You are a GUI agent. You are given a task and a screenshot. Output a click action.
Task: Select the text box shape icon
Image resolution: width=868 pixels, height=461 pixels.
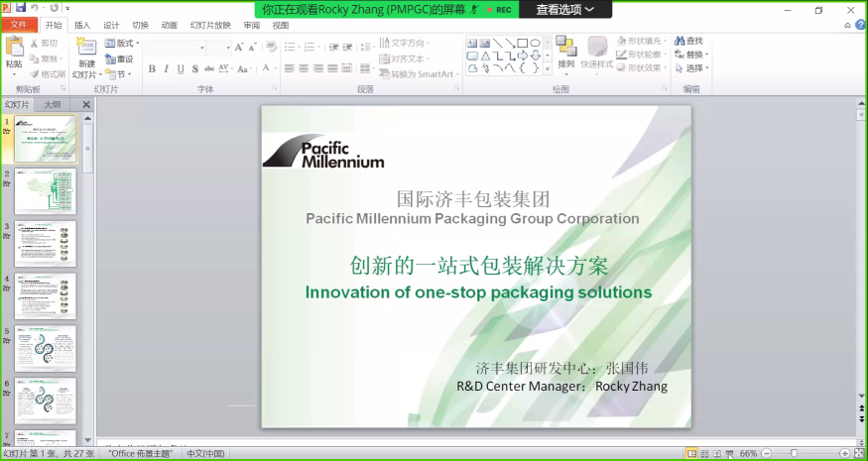(472, 44)
